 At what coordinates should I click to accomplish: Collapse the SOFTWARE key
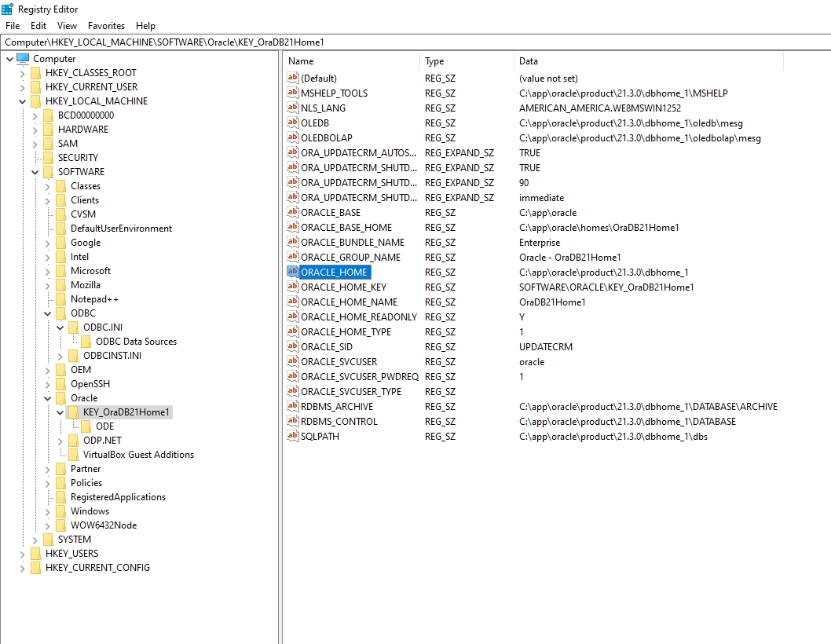[x=35, y=172]
